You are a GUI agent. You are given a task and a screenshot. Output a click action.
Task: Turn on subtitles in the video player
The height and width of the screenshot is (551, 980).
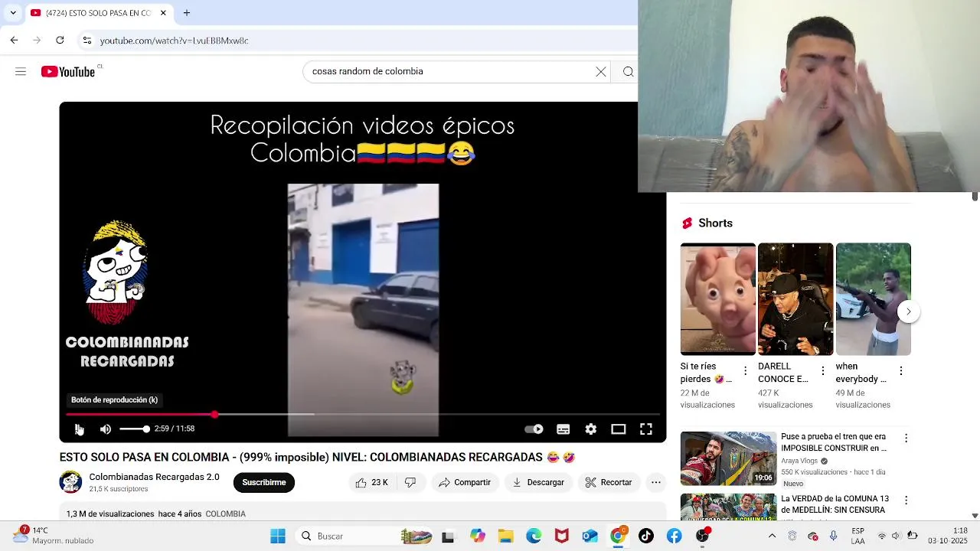click(x=563, y=429)
